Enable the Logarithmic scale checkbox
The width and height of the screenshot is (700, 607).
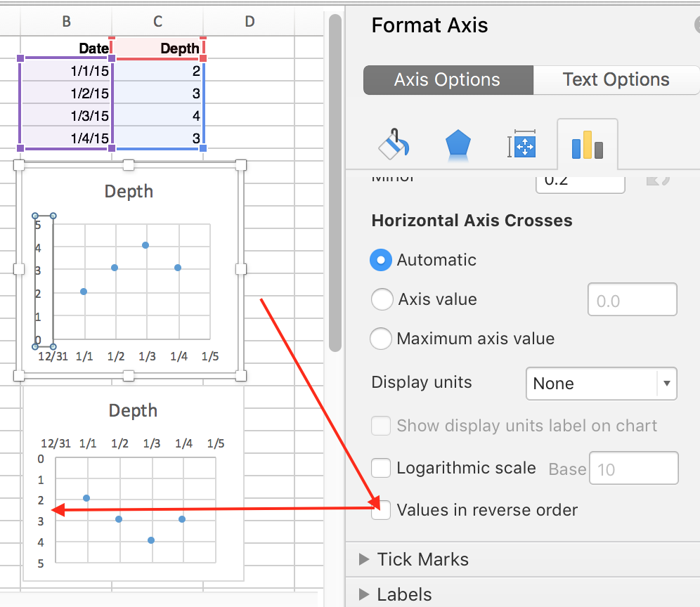(381, 468)
